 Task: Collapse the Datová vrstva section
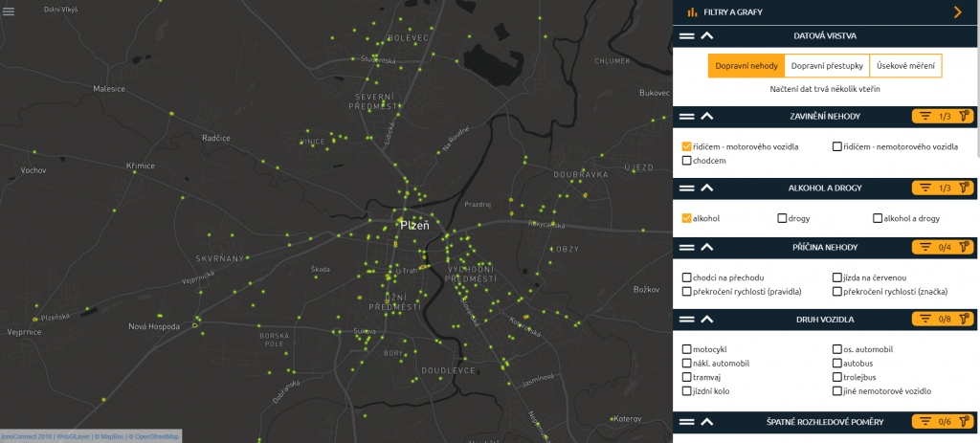coord(707,35)
